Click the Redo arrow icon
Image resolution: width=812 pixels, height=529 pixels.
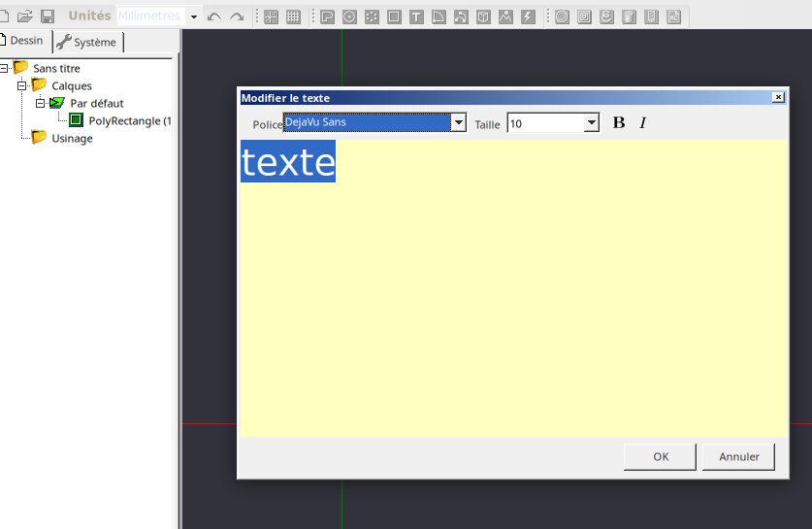pyautogui.click(x=237, y=17)
